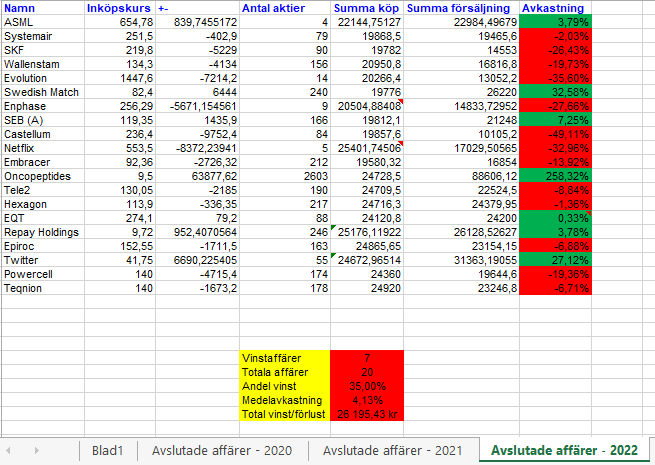Viewport: 655px width, 465px height.
Task: Open the Avslutade affärer - 2020 tab
Action: click(222, 450)
